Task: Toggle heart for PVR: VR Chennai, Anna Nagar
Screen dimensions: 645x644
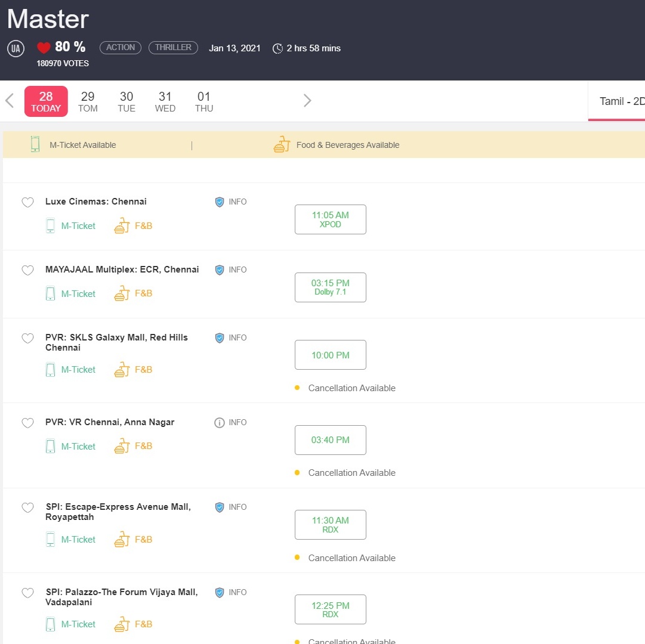Action: (x=27, y=423)
